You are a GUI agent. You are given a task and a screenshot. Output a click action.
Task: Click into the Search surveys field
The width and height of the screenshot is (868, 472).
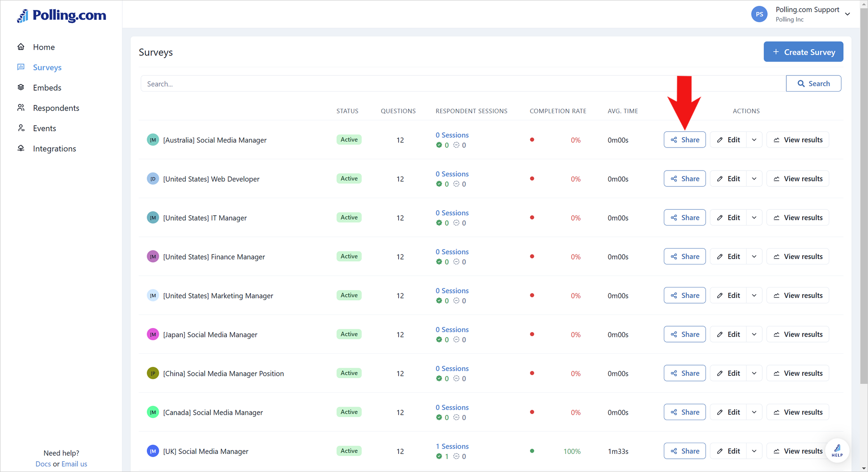coord(463,83)
